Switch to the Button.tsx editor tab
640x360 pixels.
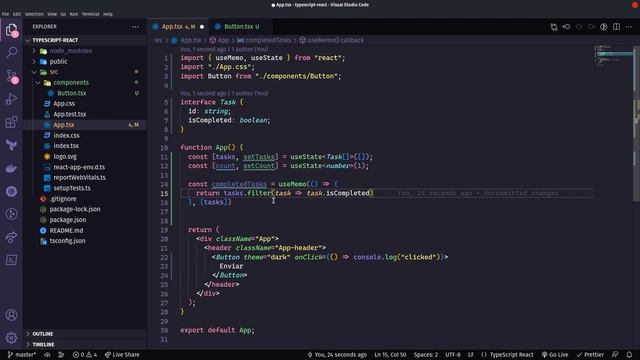[241, 27]
